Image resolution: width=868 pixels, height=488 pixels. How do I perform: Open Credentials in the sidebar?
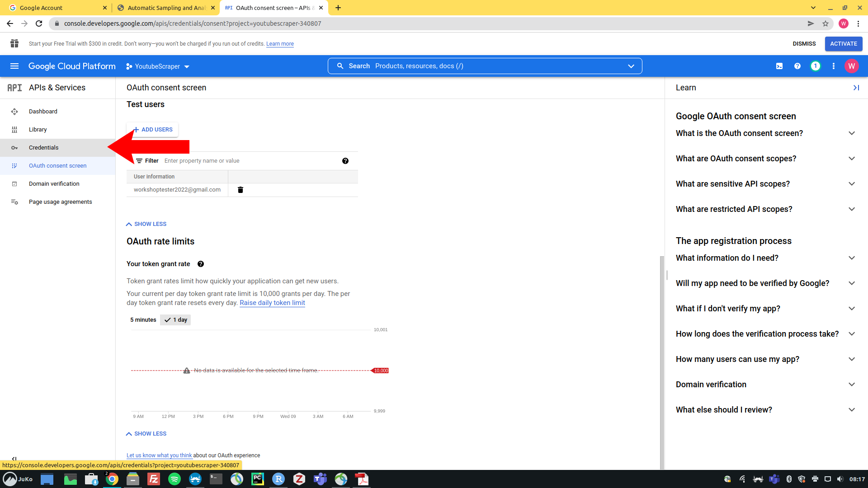pos(44,148)
